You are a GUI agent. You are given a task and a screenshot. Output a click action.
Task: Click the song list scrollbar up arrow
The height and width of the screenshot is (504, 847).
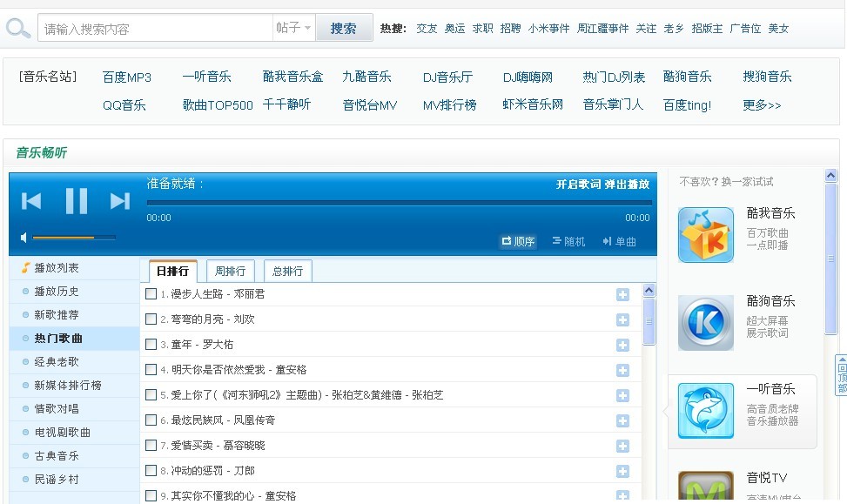(649, 290)
